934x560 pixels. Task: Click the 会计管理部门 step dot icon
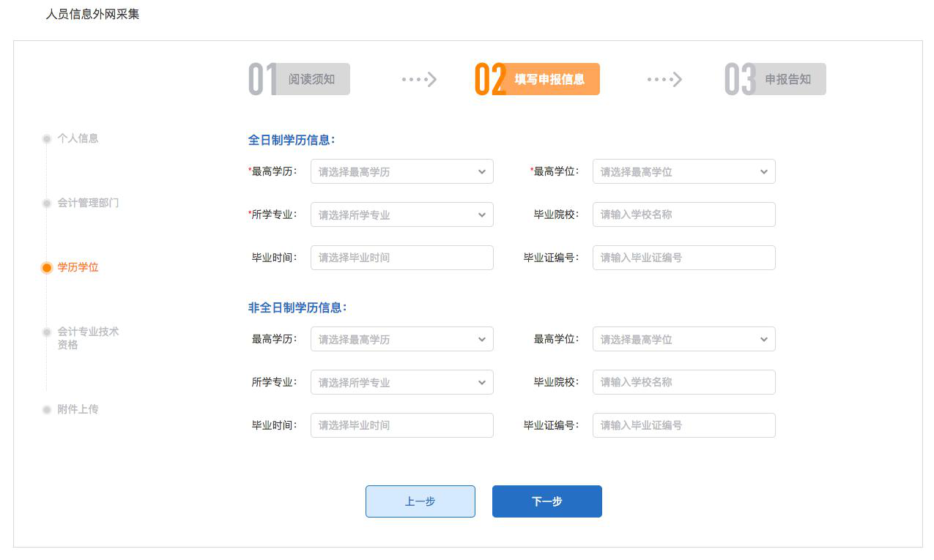point(47,203)
